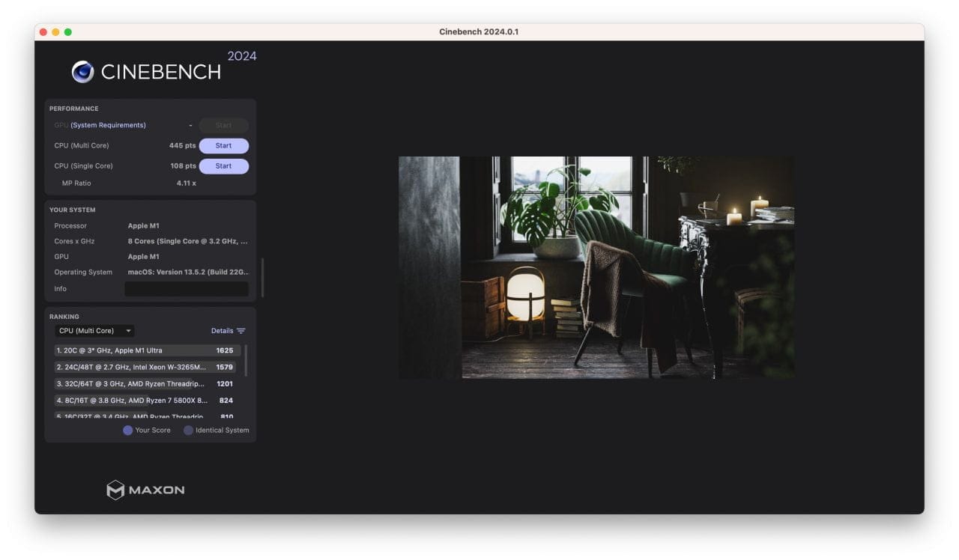This screenshot has width=959, height=560.
Task: Click the 1579 score in ranking
Action: coord(225,367)
